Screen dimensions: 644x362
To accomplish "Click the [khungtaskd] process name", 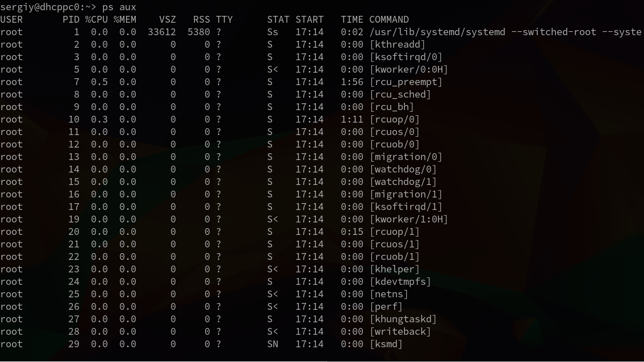I will pyautogui.click(x=403, y=319).
